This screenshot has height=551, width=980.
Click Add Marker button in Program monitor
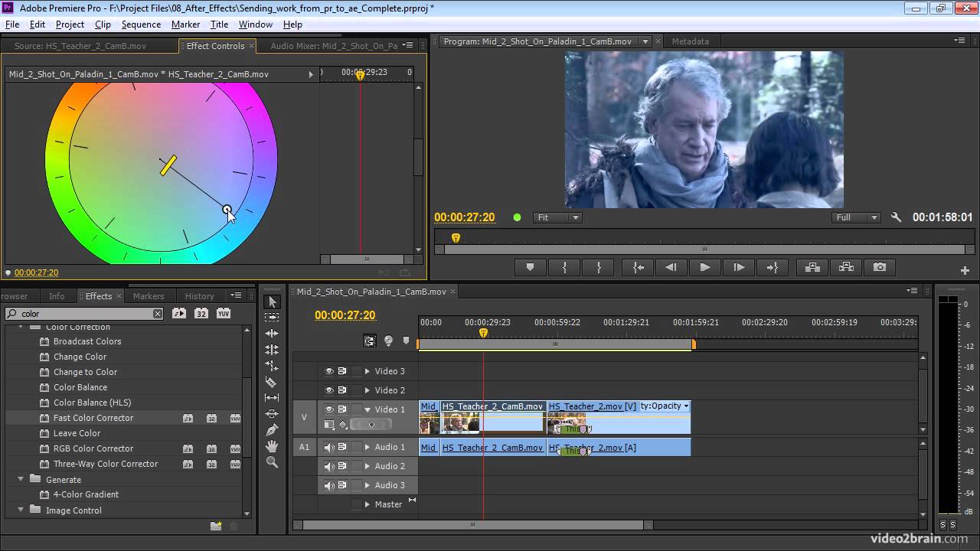point(530,267)
